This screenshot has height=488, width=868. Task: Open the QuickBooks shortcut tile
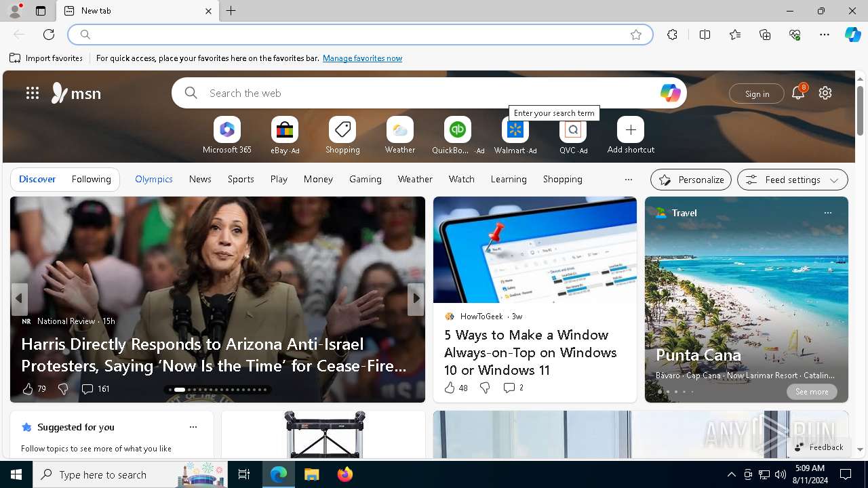458,136
